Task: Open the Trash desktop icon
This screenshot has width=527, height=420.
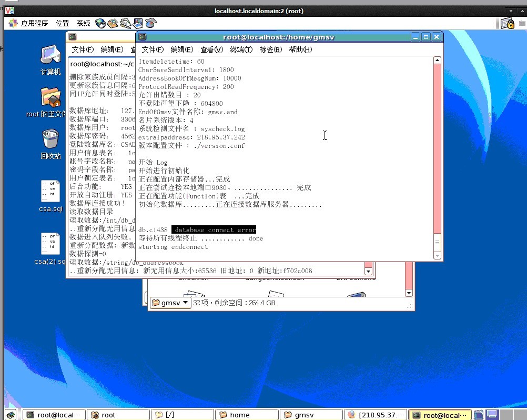Action: (50, 143)
